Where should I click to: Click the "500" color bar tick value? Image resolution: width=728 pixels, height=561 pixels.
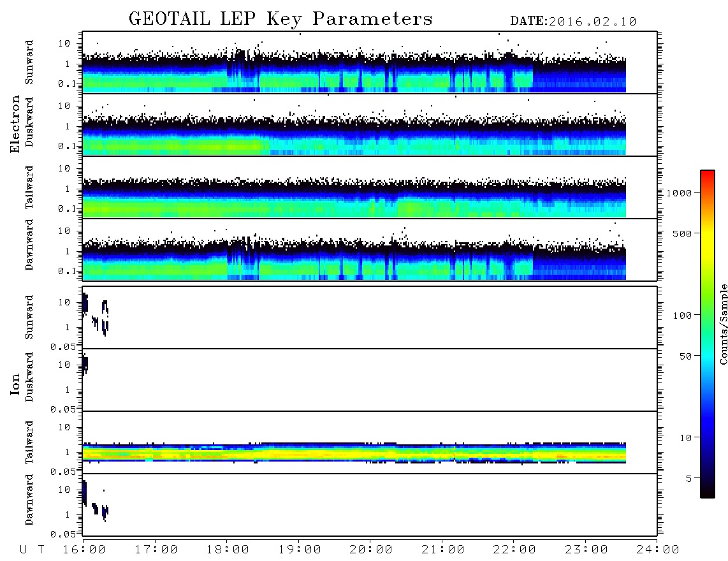pyautogui.click(x=682, y=233)
